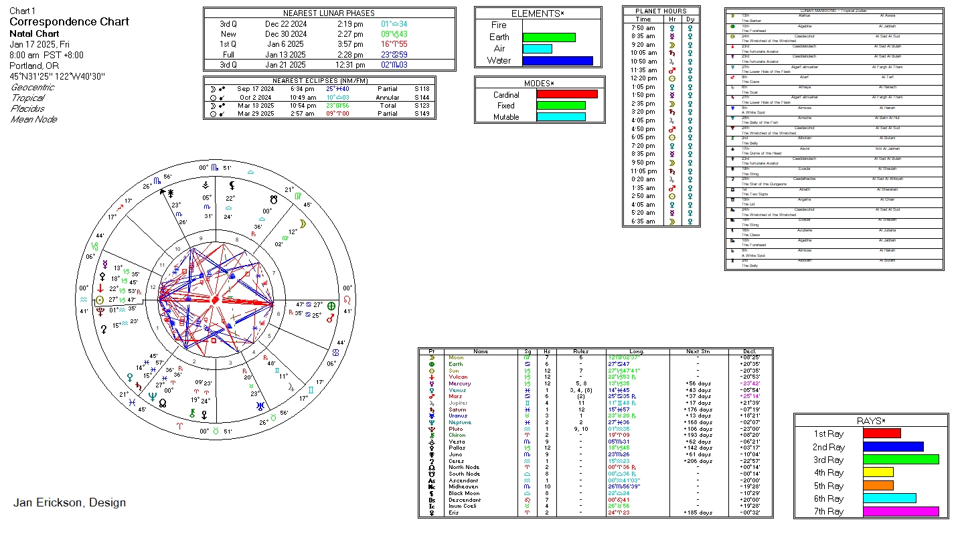Select the gray Jupiter glyph in the chart wheel

[x=291, y=387]
